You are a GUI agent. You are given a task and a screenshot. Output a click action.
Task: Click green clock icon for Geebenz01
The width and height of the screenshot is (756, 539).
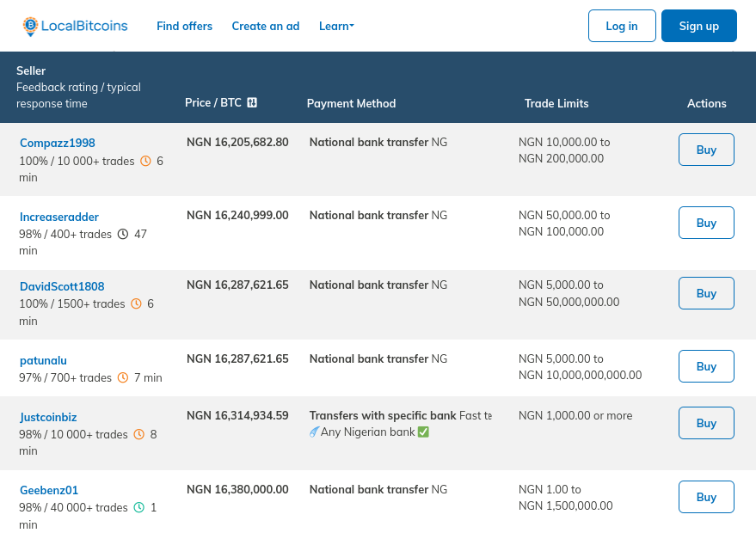(x=139, y=507)
